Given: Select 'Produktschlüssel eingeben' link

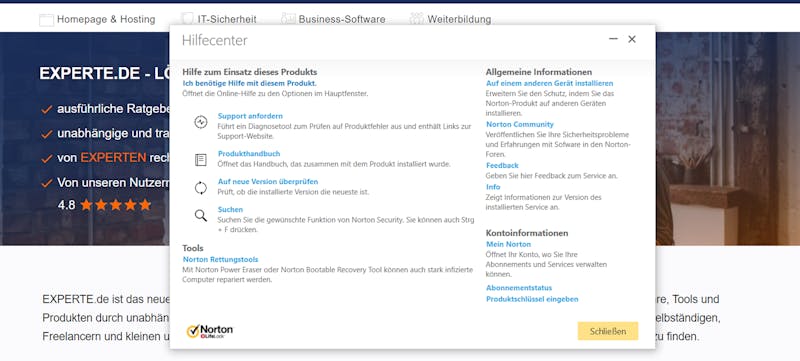Looking at the screenshot, I should (x=532, y=299).
